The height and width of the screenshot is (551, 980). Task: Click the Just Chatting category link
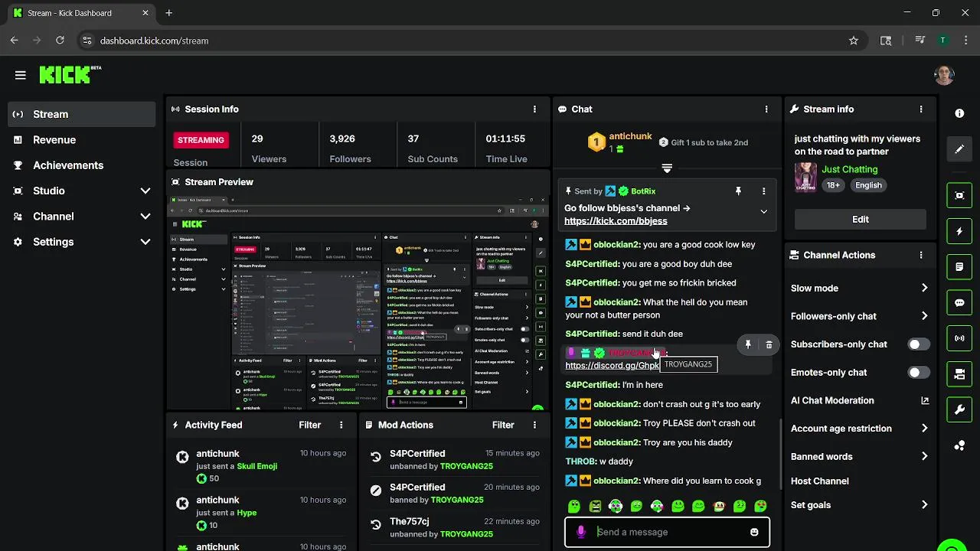coord(850,169)
